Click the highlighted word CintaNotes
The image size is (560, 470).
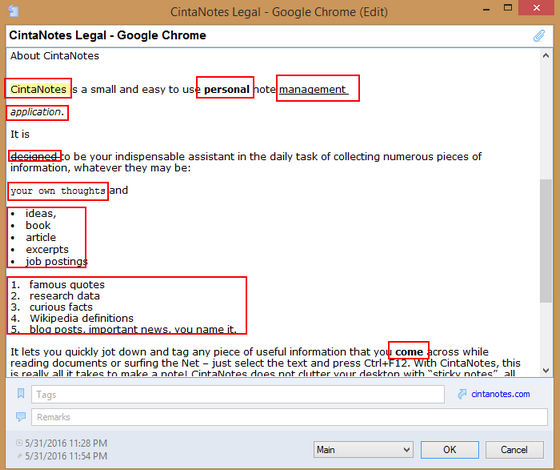39,89
